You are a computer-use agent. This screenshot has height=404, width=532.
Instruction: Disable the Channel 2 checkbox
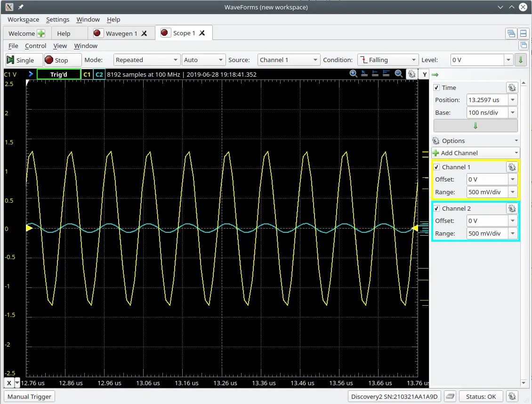point(437,208)
